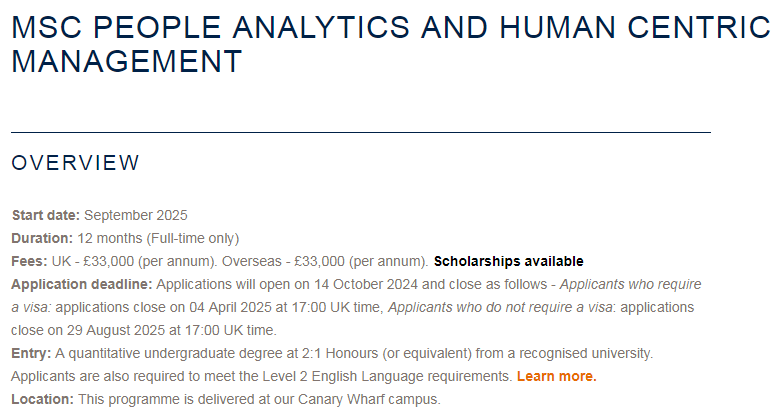
Task: Click the September 2025 start date text
Action: [x=136, y=215]
